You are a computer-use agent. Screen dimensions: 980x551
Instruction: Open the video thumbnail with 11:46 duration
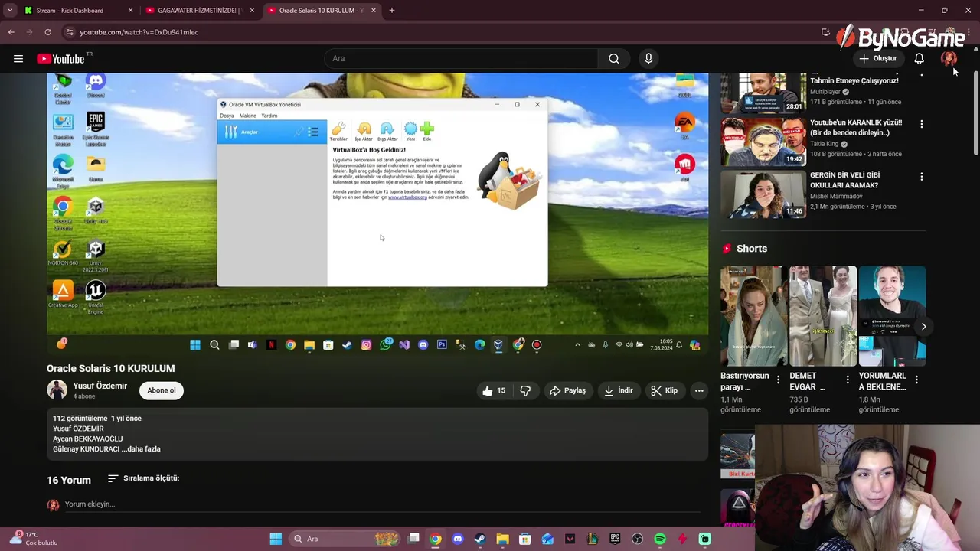[763, 194]
